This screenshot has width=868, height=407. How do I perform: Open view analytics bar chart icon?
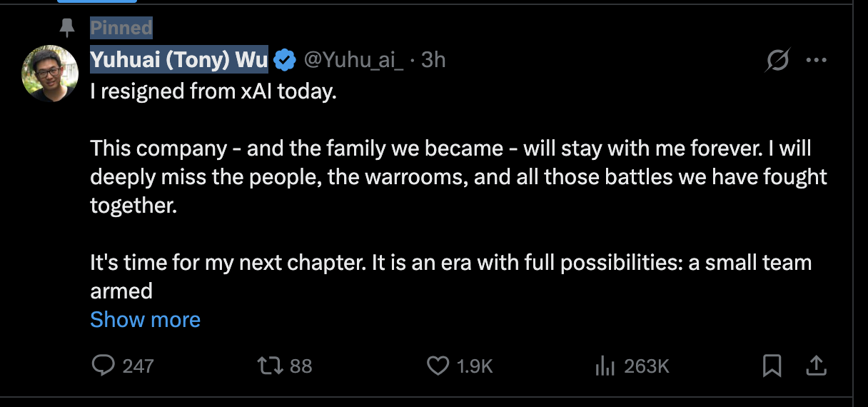[x=605, y=366]
